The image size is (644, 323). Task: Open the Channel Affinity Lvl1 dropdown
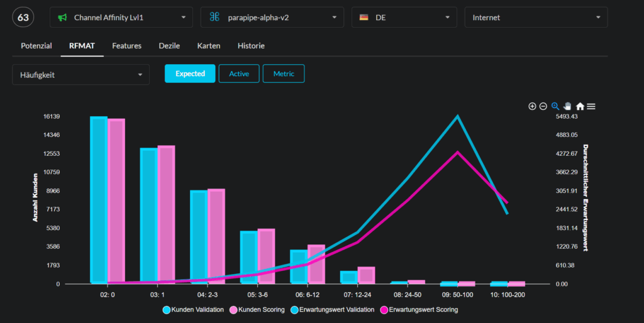[122, 18]
